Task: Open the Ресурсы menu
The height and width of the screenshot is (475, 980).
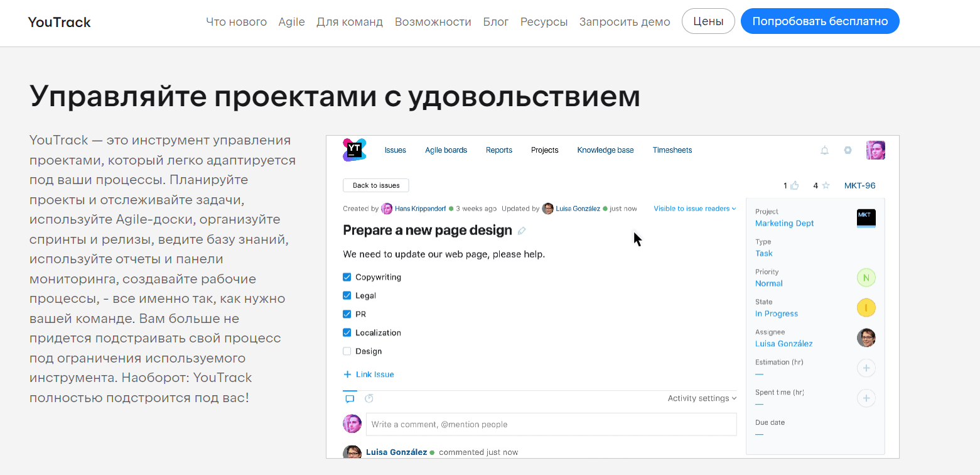Action: point(544,22)
